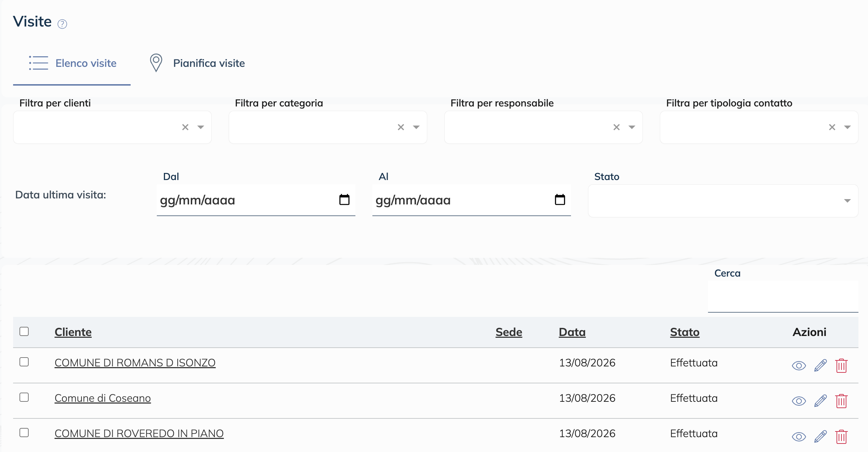Edit the COMUNE DI ROVEREDO IN PIANO visit
Viewport: 868px width, 452px height.
click(x=821, y=436)
